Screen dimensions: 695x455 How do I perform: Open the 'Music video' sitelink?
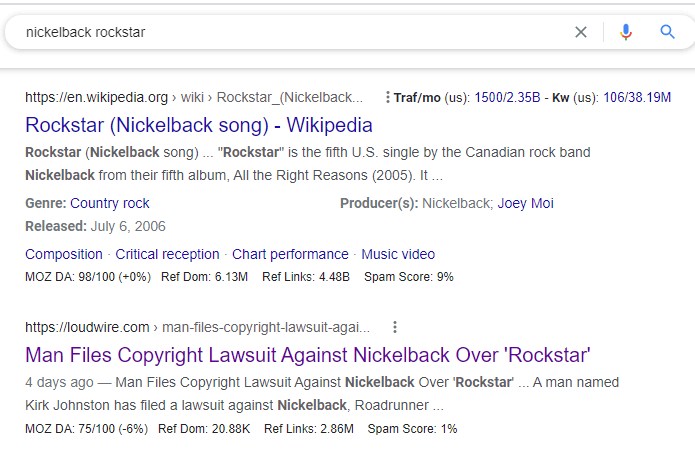point(398,254)
